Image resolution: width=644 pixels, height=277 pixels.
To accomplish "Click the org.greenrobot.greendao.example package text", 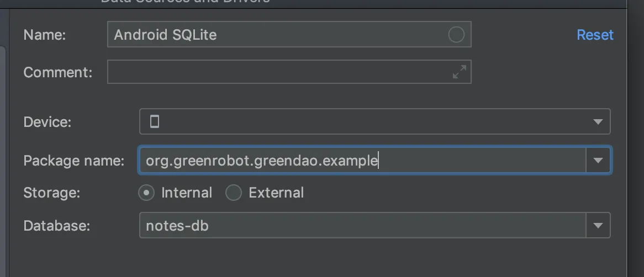I will [261, 161].
